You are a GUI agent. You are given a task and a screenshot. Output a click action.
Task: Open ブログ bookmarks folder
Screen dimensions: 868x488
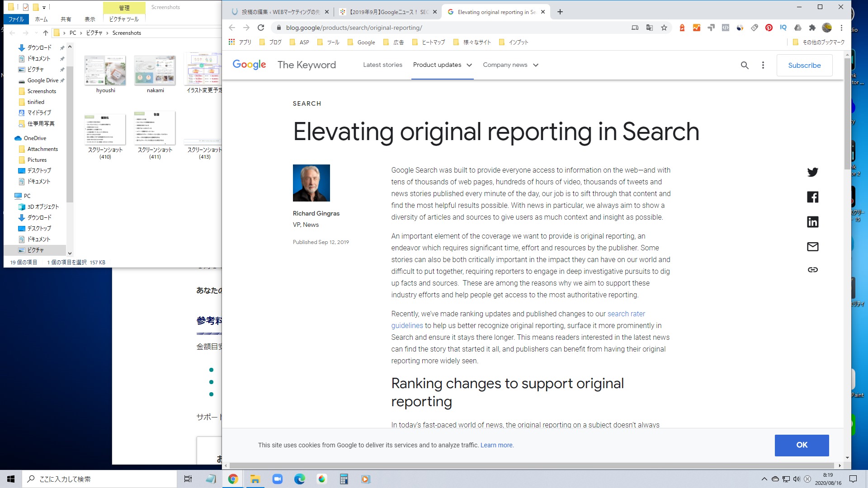tap(270, 42)
